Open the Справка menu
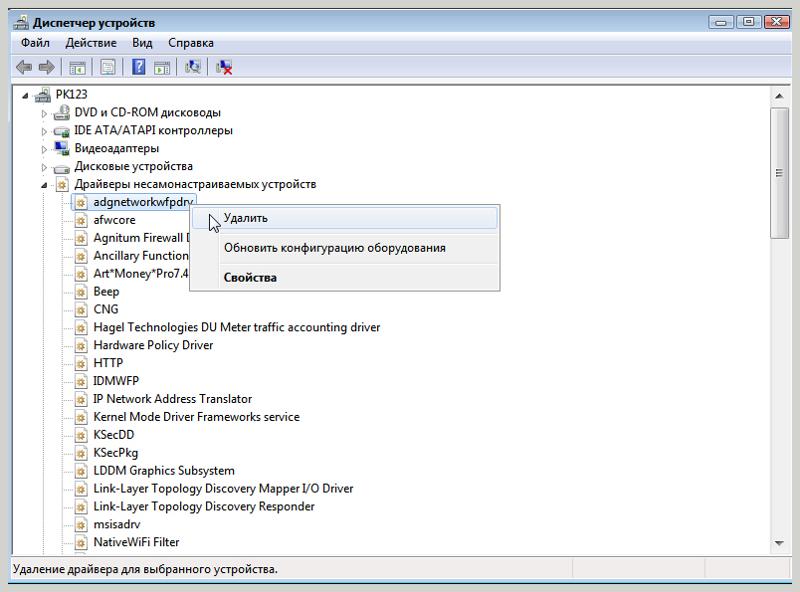Image resolution: width=800 pixels, height=592 pixels. tap(191, 43)
